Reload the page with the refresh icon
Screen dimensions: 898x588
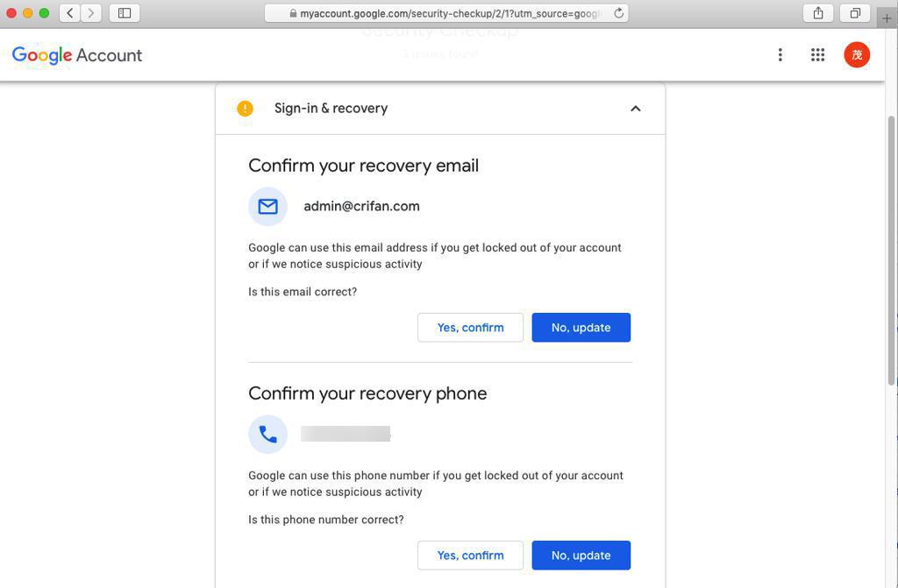click(x=618, y=13)
